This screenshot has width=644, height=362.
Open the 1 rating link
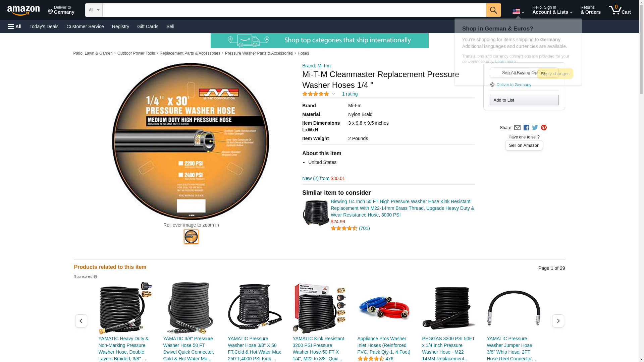pos(350,94)
